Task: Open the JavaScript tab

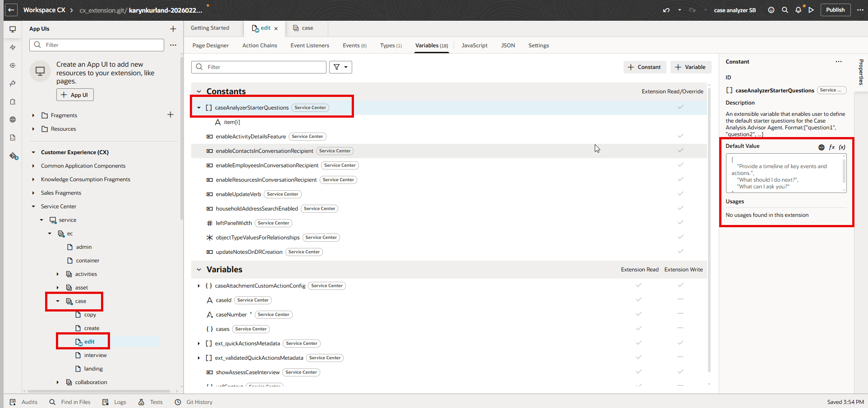Action: pyautogui.click(x=474, y=46)
